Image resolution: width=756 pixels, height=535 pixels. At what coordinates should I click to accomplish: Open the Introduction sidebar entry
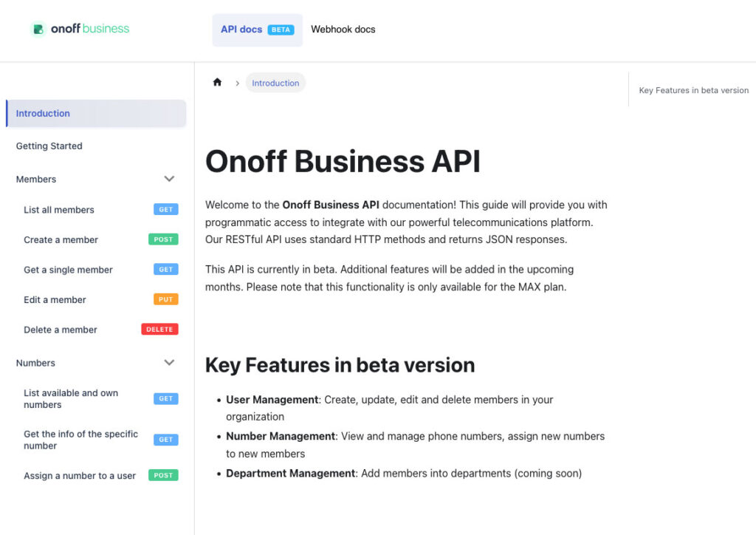coord(43,113)
